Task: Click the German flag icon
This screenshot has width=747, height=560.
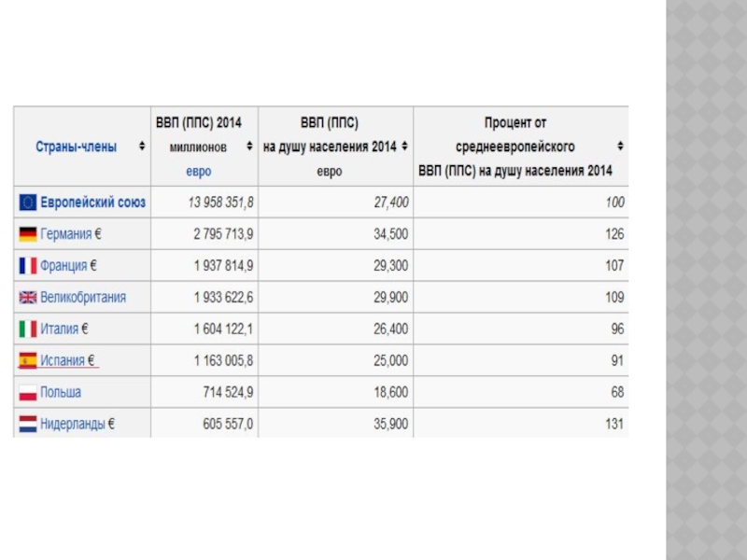Action: coord(27,234)
